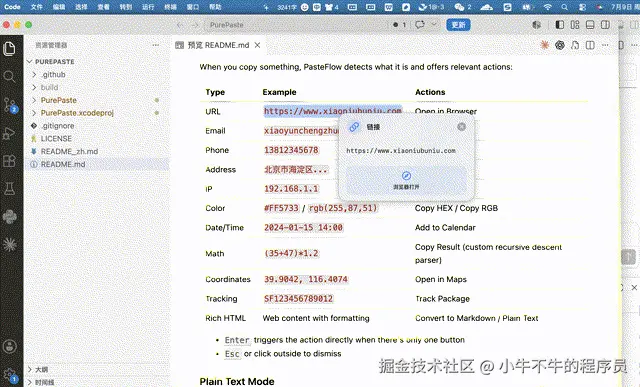Click the show source file icon in editor toolbar
The width and height of the screenshot is (640, 387).
(575, 45)
